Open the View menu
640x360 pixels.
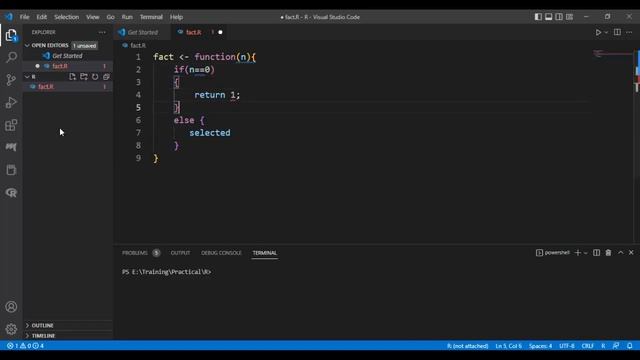93,17
